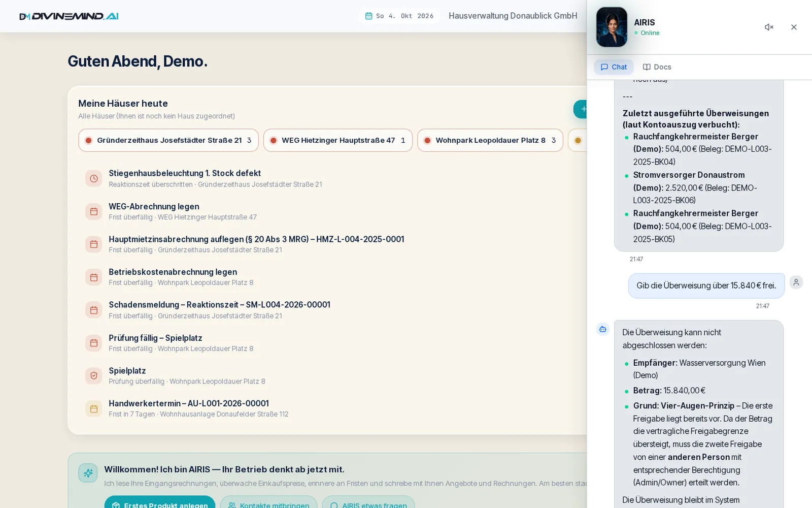
Task: Filter by Wohnpark Leopoldauer Platz 8
Action: [490, 140]
